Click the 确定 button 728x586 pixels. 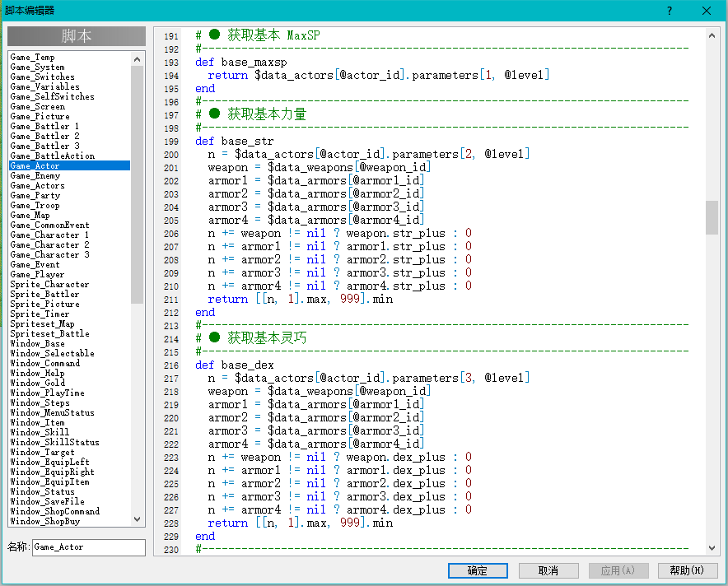[x=478, y=570]
